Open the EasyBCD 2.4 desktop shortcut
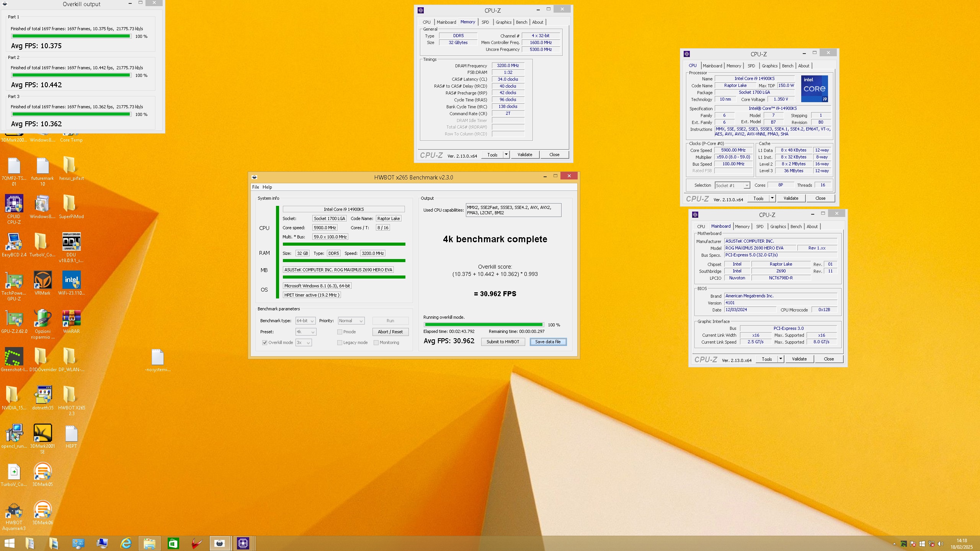Viewport: 980px width, 551px height. point(14,245)
